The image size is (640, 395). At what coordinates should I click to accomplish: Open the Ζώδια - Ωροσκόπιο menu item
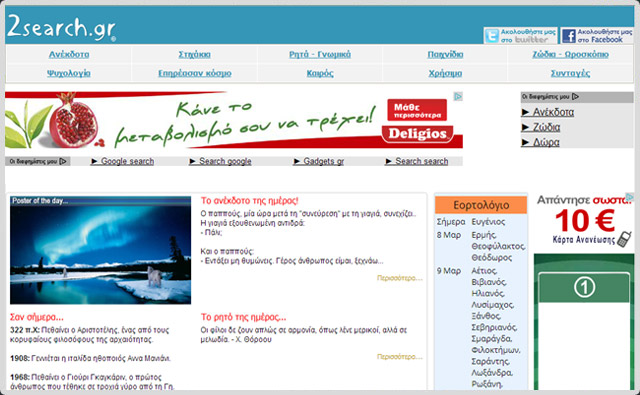click(570, 54)
